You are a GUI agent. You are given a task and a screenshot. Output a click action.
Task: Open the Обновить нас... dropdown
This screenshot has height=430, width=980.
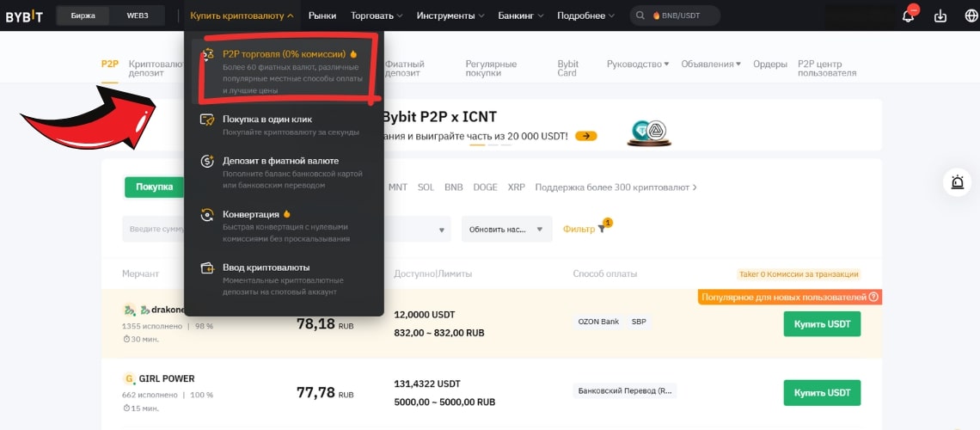point(507,230)
